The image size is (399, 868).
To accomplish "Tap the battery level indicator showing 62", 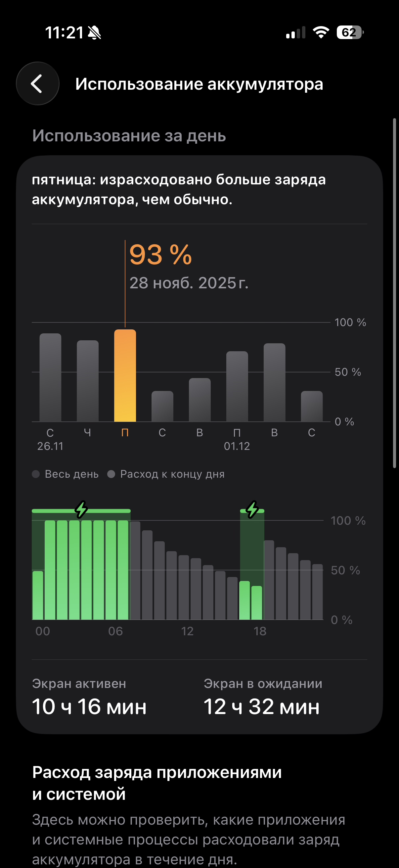I will pos(349,33).
